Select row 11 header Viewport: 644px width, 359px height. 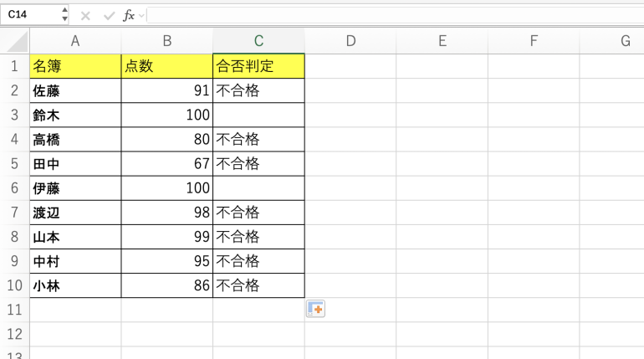tap(14, 310)
